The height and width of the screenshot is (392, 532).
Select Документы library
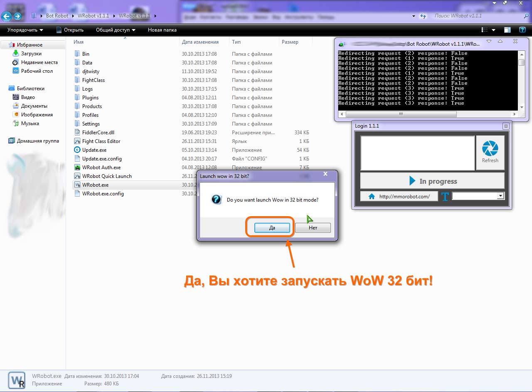pos(34,106)
